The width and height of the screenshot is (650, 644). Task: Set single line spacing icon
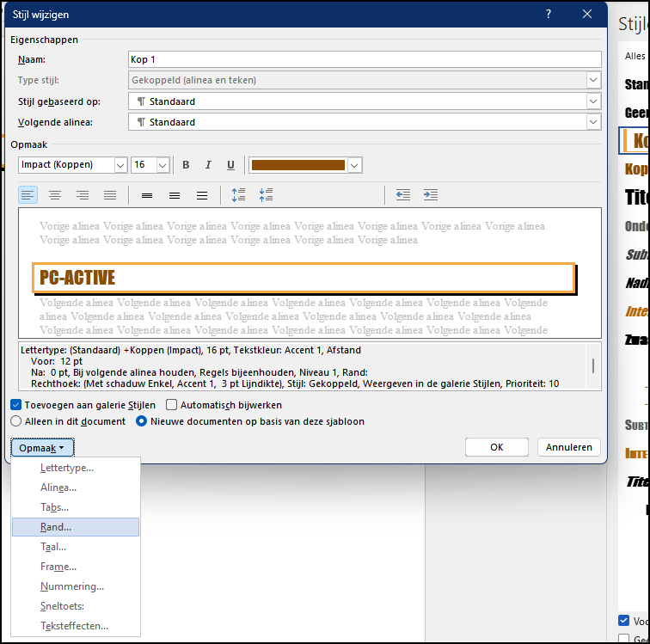click(x=147, y=195)
